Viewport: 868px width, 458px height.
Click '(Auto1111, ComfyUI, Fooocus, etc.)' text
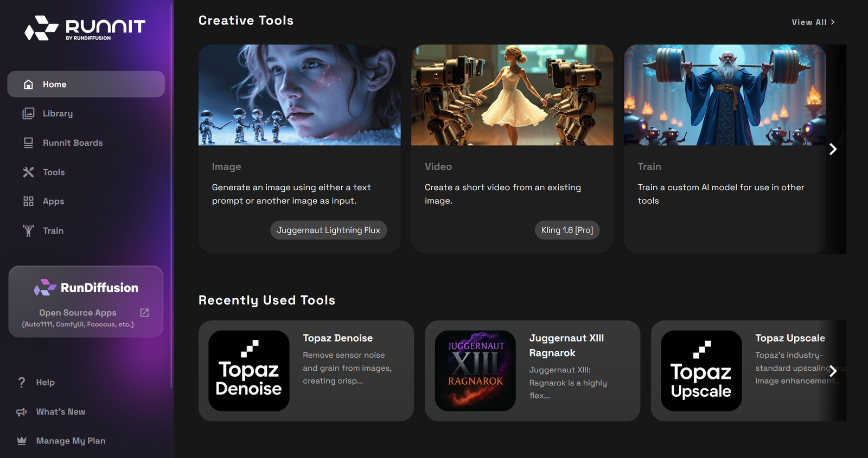(x=78, y=324)
